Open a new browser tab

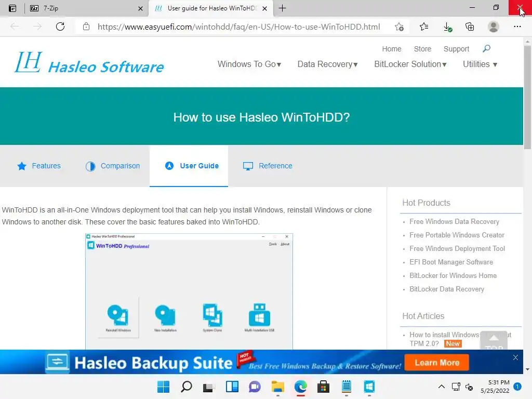[x=282, y=8]
